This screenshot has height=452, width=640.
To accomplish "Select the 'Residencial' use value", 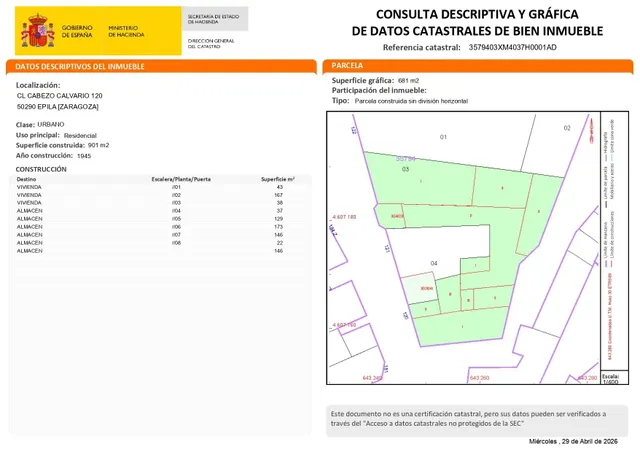I will (x=80, y=136).
